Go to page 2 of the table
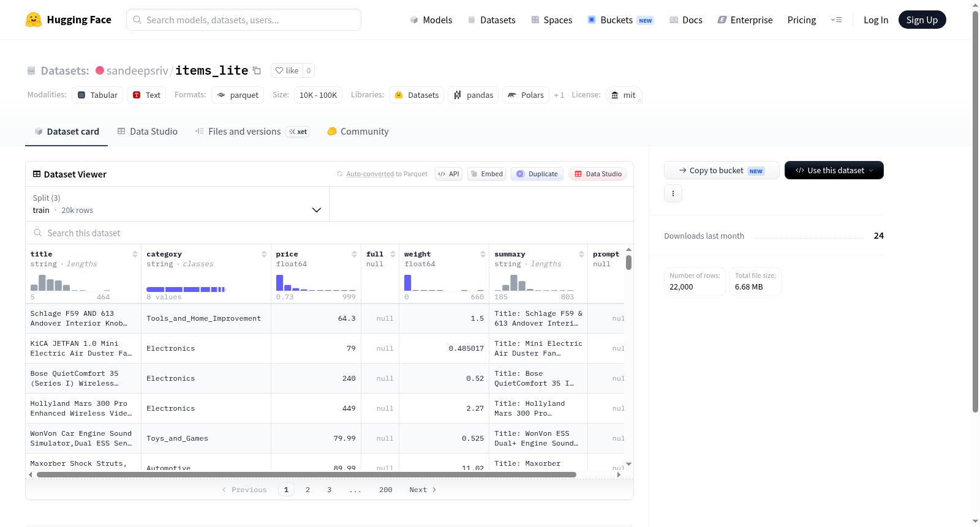Image resolution: width=980 pixels, height=527 pixels. (308, 490)
